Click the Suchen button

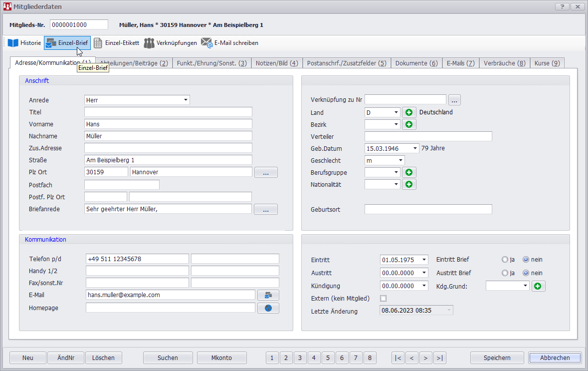[x=168, y=358]
